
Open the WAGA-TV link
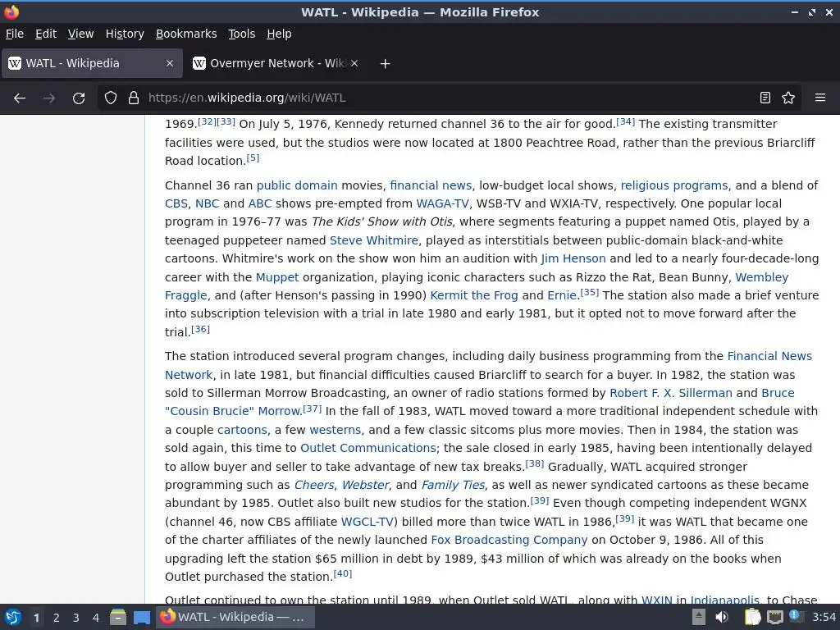coord(442,203)
